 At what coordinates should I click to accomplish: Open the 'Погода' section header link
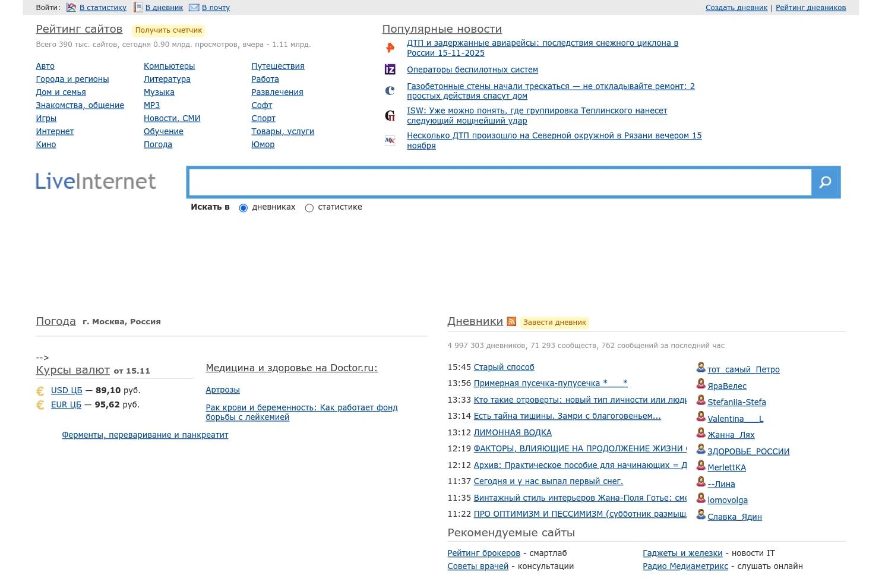(x=55, y=321)
